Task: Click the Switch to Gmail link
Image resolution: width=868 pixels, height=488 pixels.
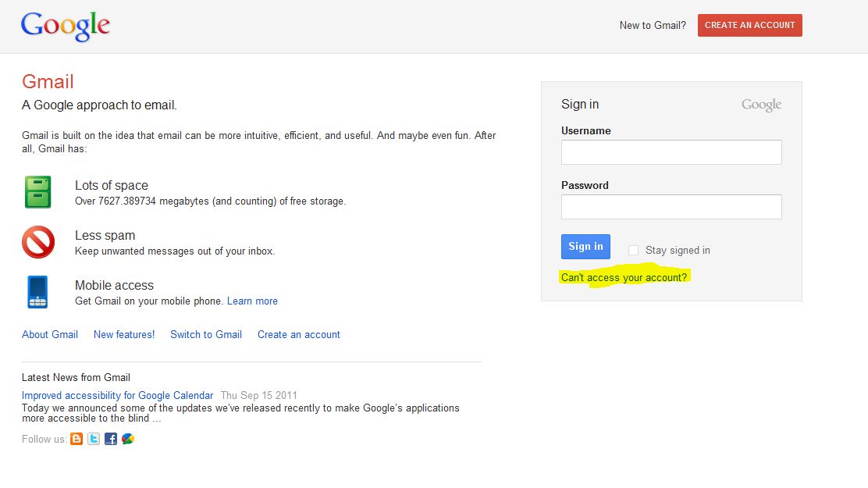Action: click(x=206, y=334)
